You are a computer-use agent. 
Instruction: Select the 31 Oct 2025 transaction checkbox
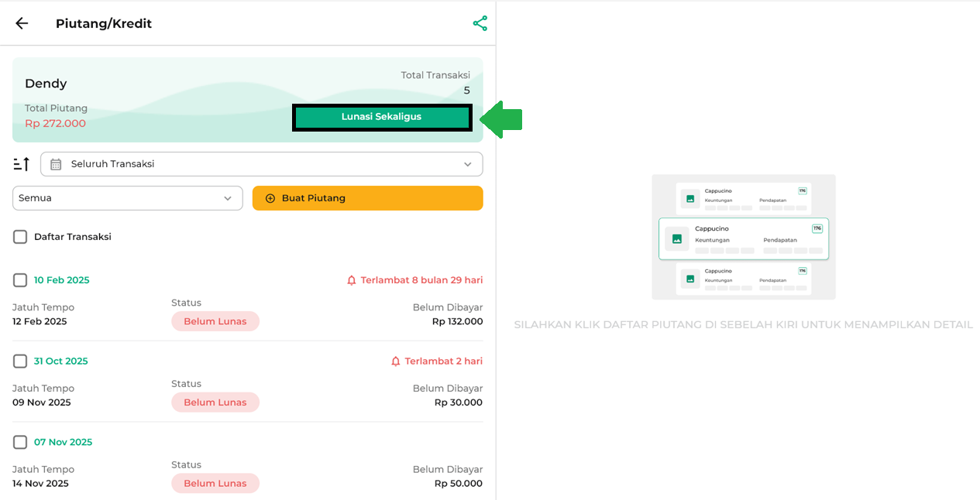[x=20, y=361]
